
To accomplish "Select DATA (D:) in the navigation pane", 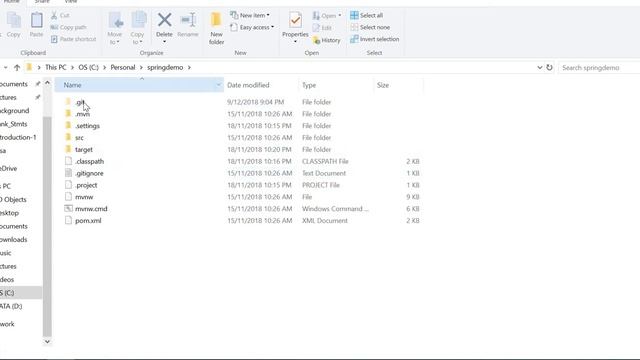I will click(x=11, y=306).
